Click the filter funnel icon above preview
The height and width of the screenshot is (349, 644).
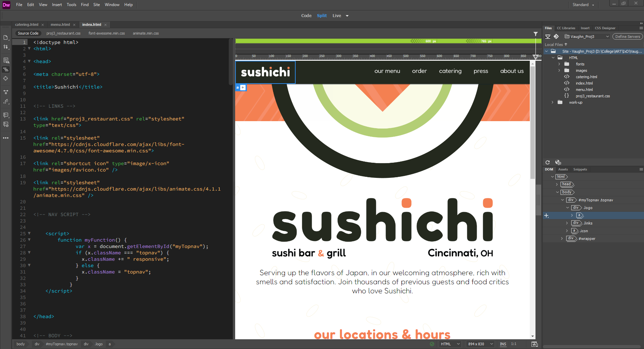[535, 34]
